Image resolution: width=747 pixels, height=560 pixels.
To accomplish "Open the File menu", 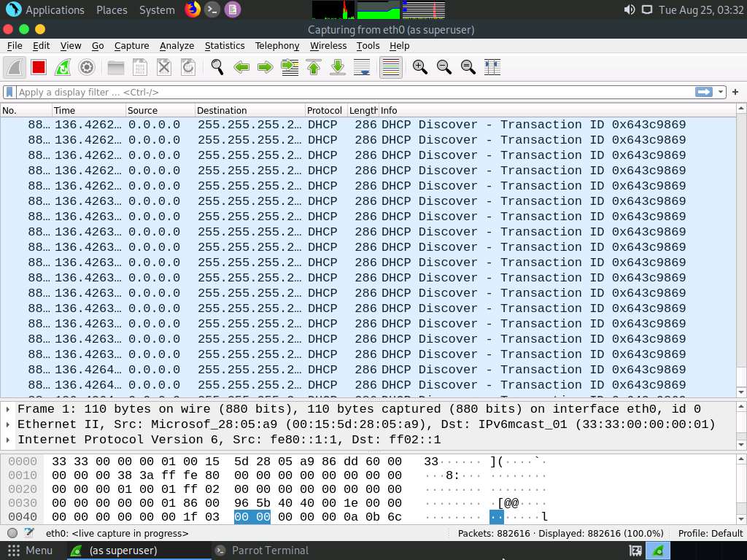I will pos(15,46).
